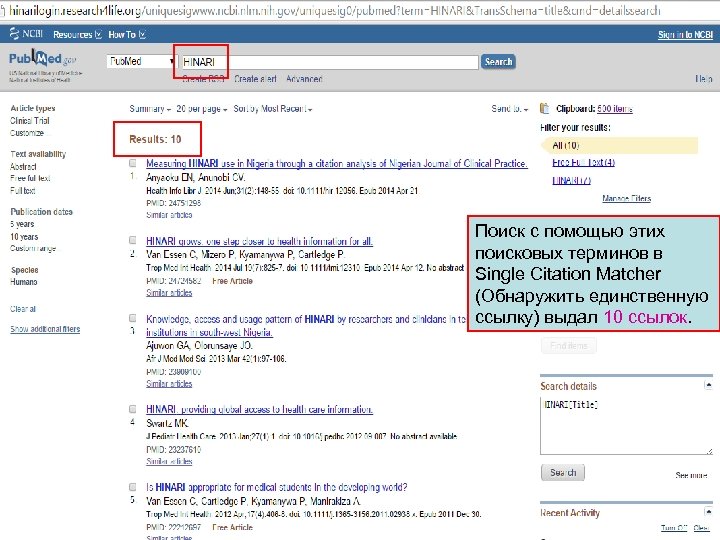Screen dimensions: 720x540
Task: Open Similar articles under PMID 24751298
Action: pos(169,215)
